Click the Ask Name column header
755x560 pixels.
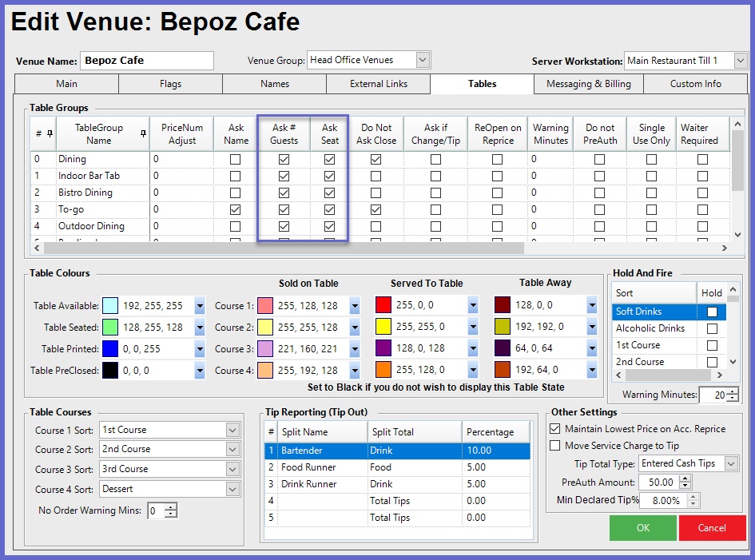[x=236, y=134]
